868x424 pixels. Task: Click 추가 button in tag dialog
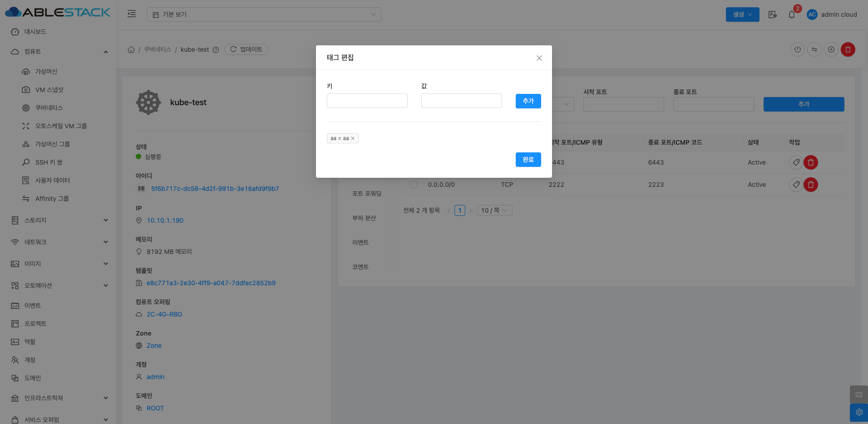pyautogui.click(x=528, y=101)
